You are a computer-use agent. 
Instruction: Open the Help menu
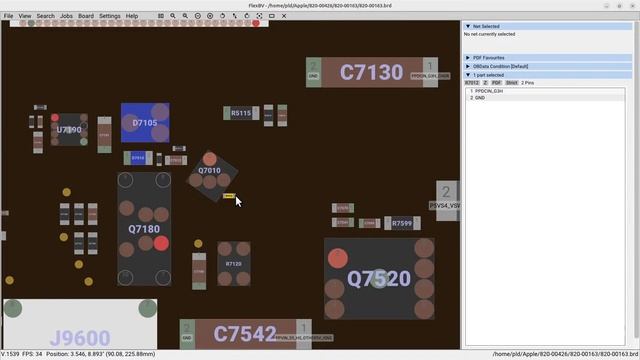(x=131, y=16)
